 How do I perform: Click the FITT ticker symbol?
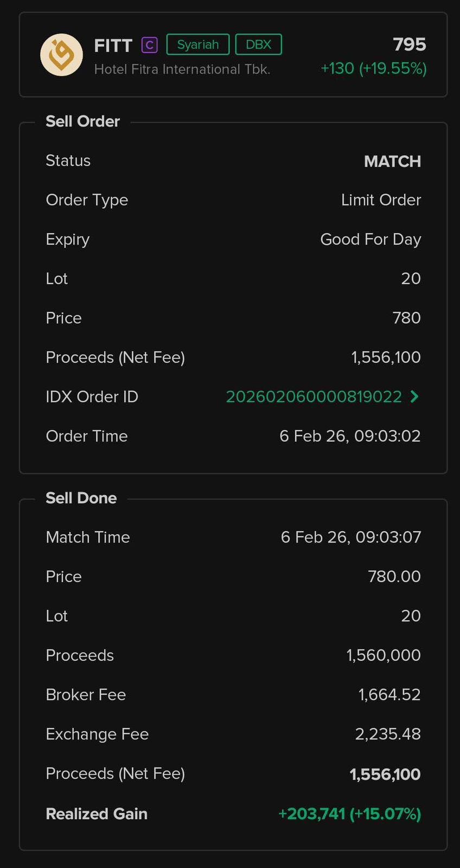click(x=113, y=46)
